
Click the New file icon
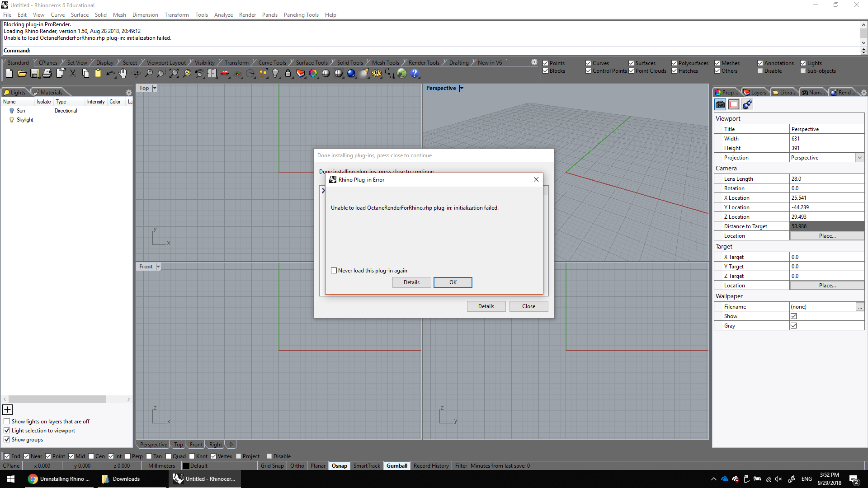pos(9,74)
